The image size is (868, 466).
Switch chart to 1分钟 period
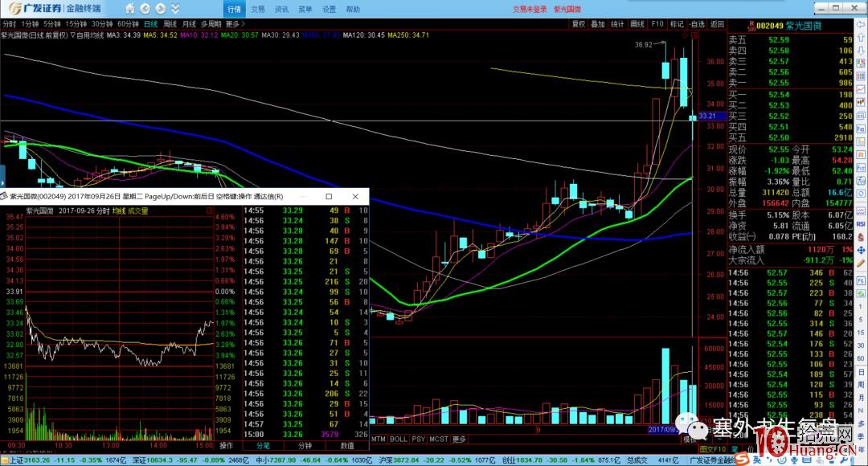click(x=30, y=24)
